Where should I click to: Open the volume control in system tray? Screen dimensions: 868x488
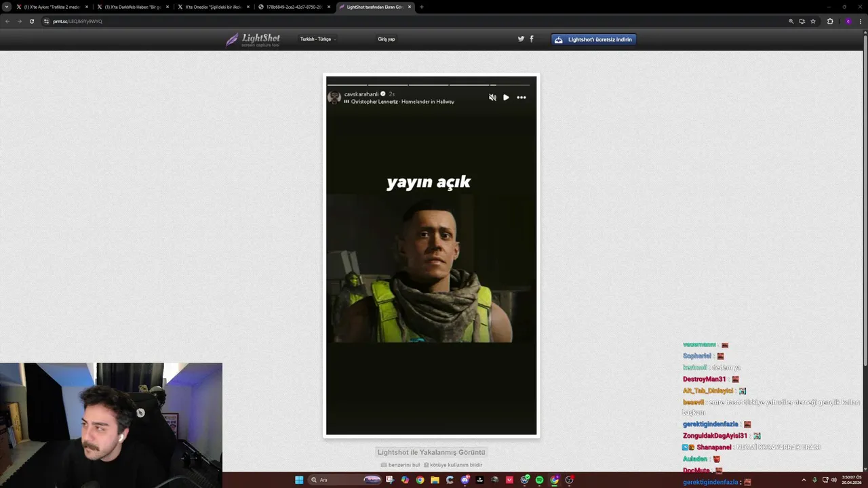tap(833, 480)
